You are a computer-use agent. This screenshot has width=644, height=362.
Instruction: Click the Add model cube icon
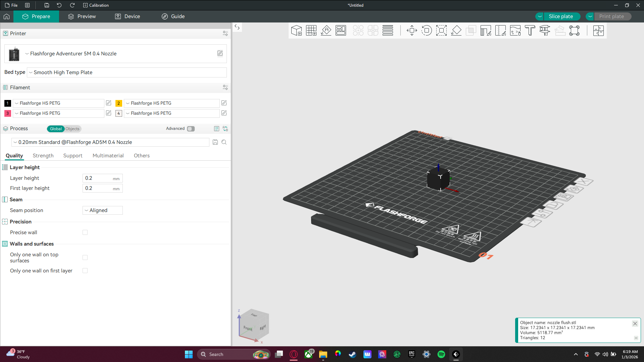click(x=296, y=31)
